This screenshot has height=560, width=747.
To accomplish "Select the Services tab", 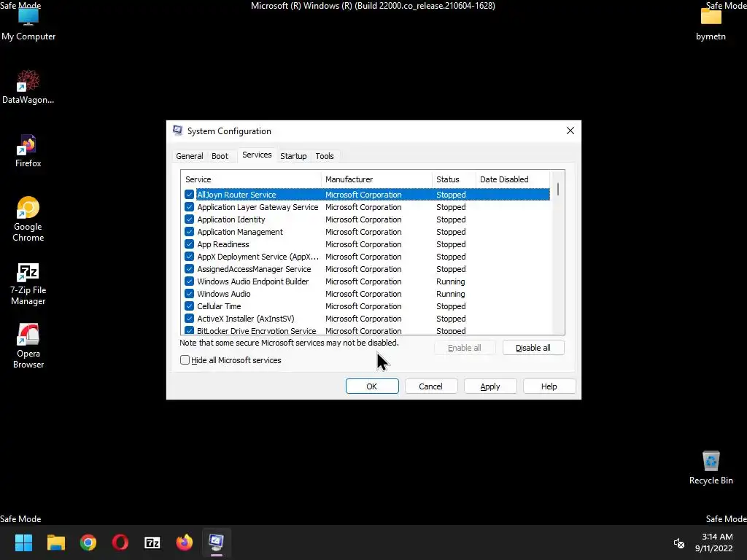I will 257,155.
